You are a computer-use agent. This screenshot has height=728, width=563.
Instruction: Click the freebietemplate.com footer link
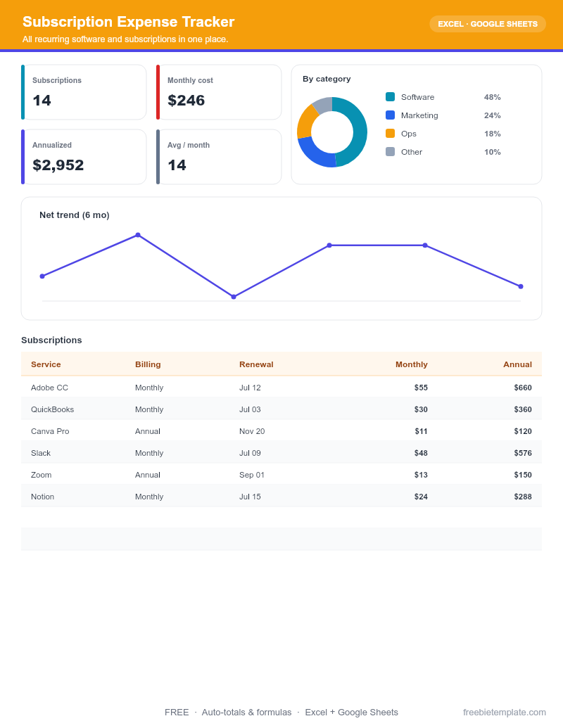click(505, 713)
